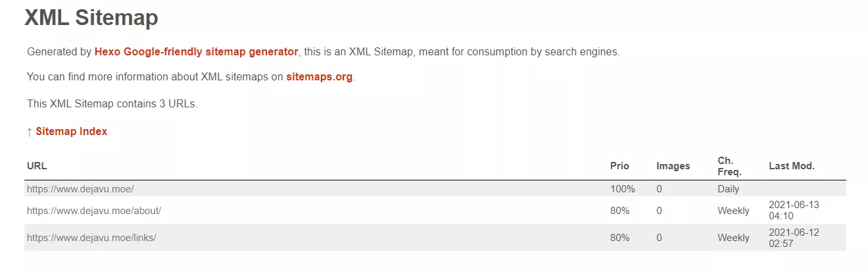Screen dimensions: 868x272
Task: Open the Hexo Google-friendly sitemap generator link
Action: click(196, 51)
